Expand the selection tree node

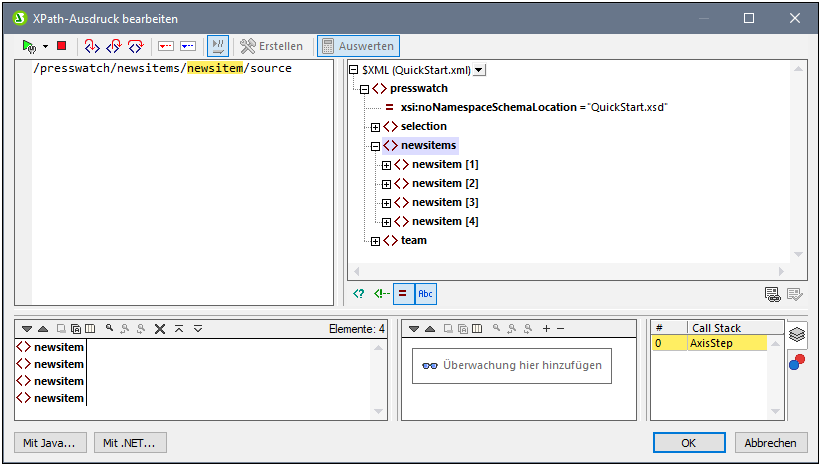coord(376,127)
